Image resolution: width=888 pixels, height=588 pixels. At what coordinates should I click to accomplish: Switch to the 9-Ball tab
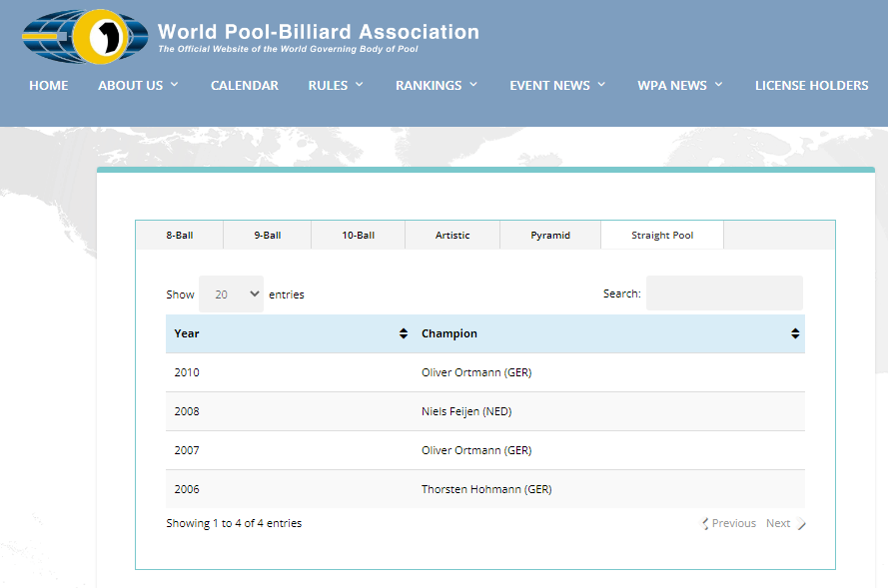click(268, 236)
